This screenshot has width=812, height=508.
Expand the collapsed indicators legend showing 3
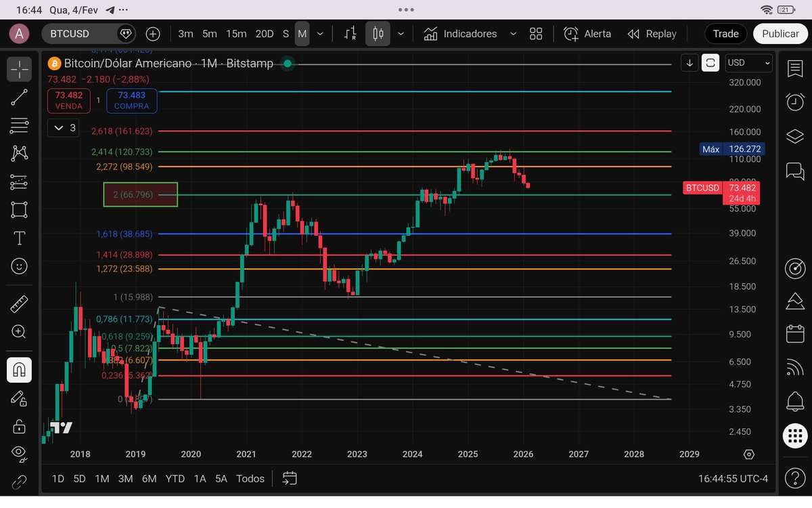click(64, 127)
